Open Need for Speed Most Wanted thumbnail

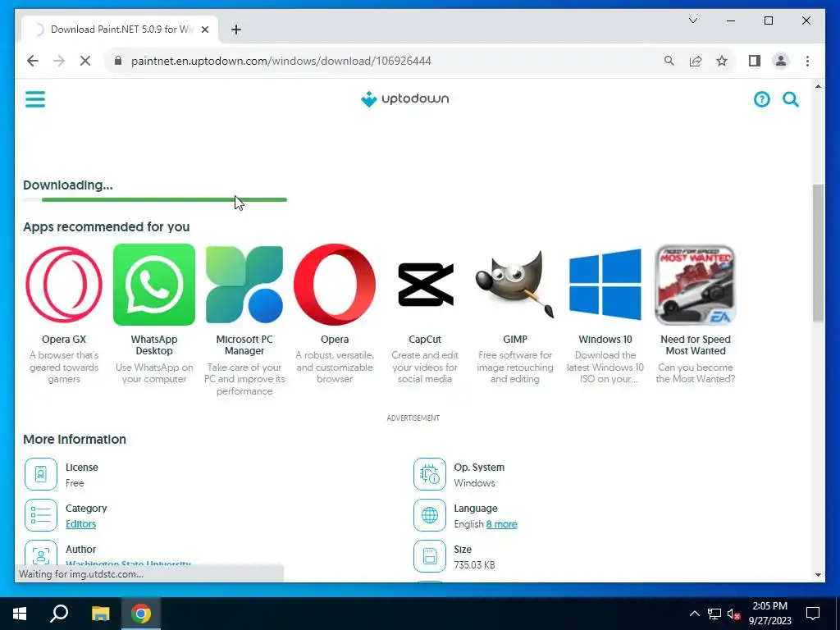click(696, 285)
